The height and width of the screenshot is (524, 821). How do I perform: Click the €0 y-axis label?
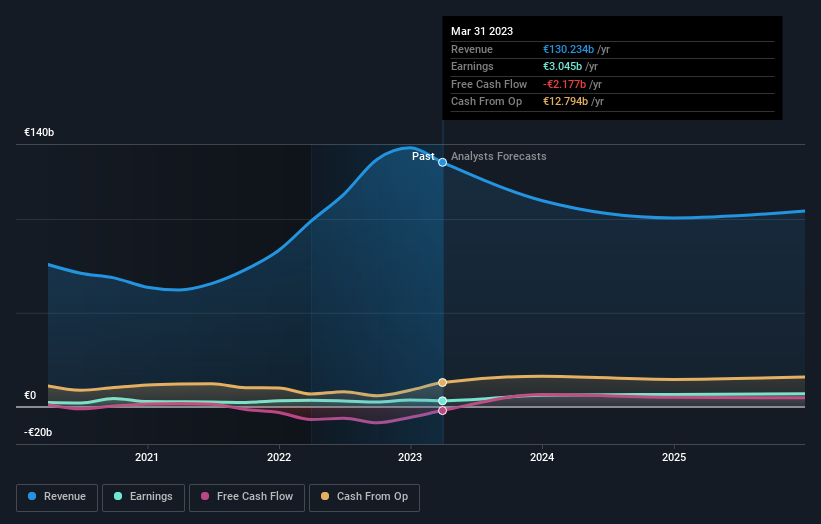click(30, 395)
